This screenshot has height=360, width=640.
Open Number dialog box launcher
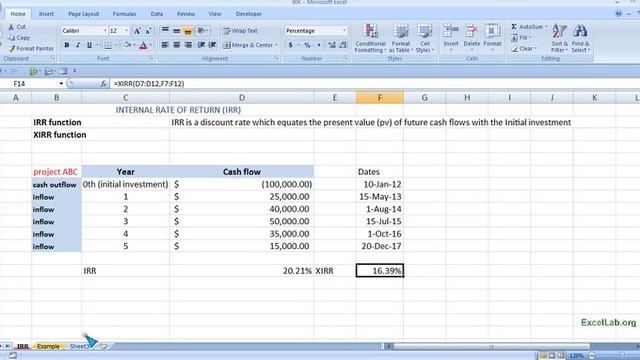(x=346, y=59)
